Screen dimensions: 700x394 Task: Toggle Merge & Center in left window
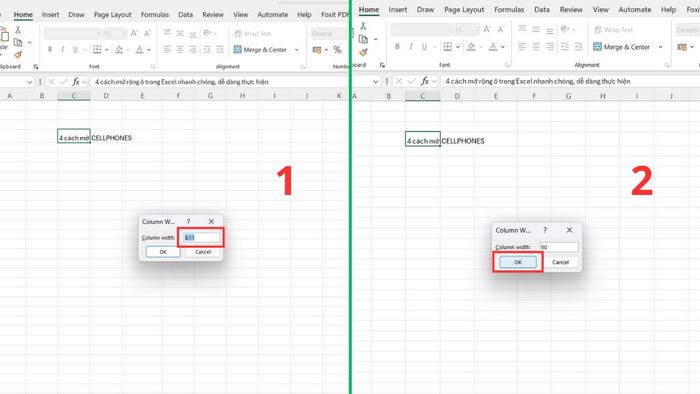tap(260, 50)
